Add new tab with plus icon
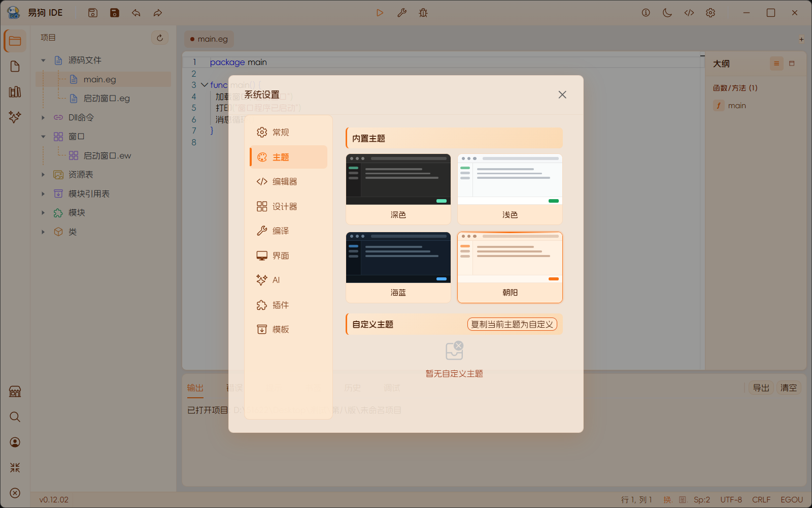Screen dimensions: 812x508 pyautogui.click(x=801, y=39)
